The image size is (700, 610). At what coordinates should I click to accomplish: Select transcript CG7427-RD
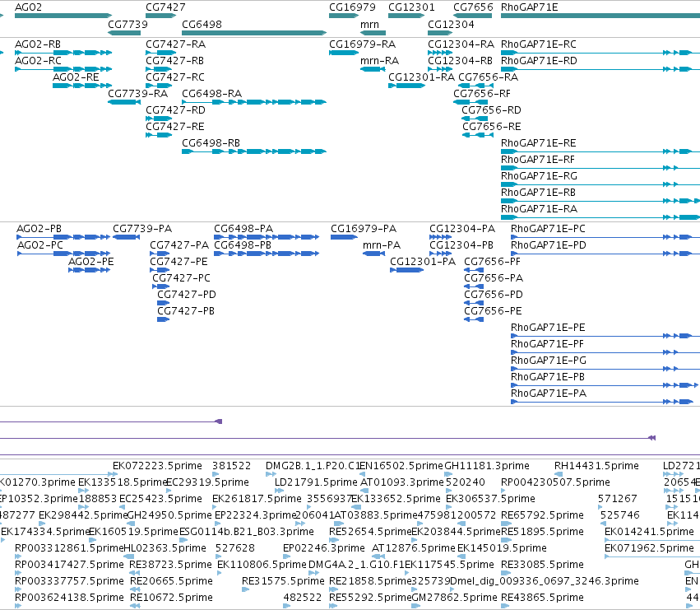[175, 110]
